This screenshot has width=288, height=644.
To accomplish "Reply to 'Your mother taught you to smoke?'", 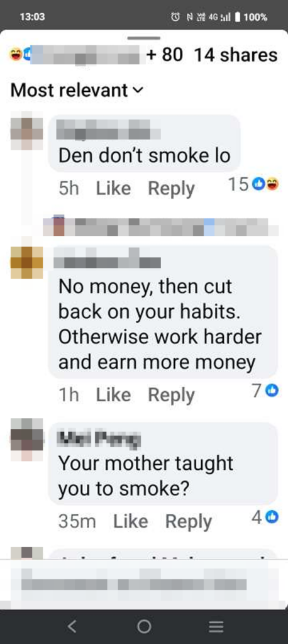I will point(189,521).
